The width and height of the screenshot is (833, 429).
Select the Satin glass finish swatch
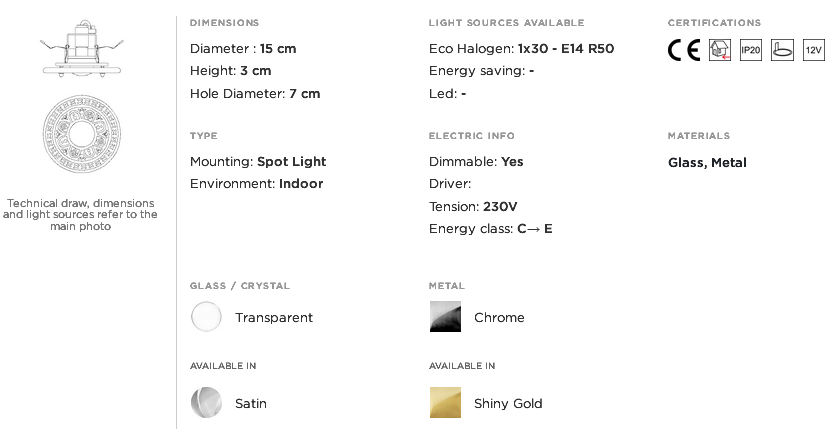206,402
